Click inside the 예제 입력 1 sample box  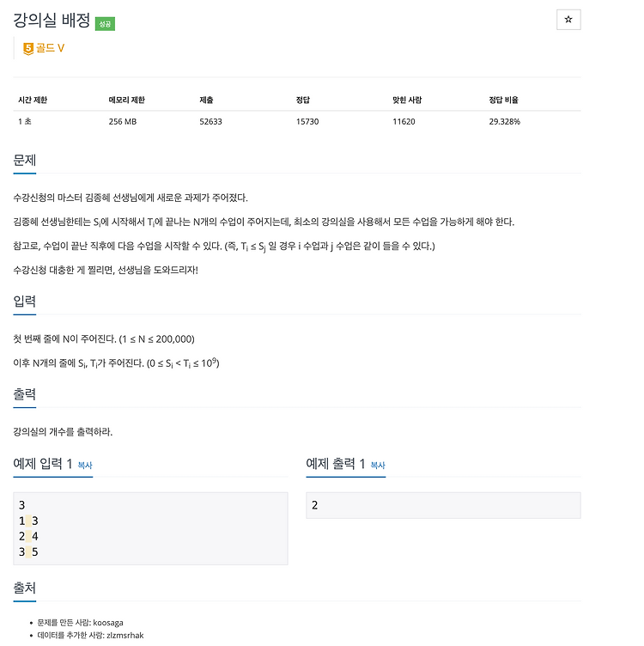tap(150, 528)
